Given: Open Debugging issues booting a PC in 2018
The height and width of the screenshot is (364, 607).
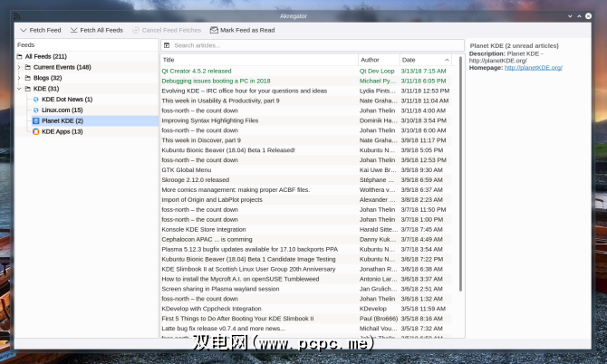Looking at the screenshot, I should (216, 81).
